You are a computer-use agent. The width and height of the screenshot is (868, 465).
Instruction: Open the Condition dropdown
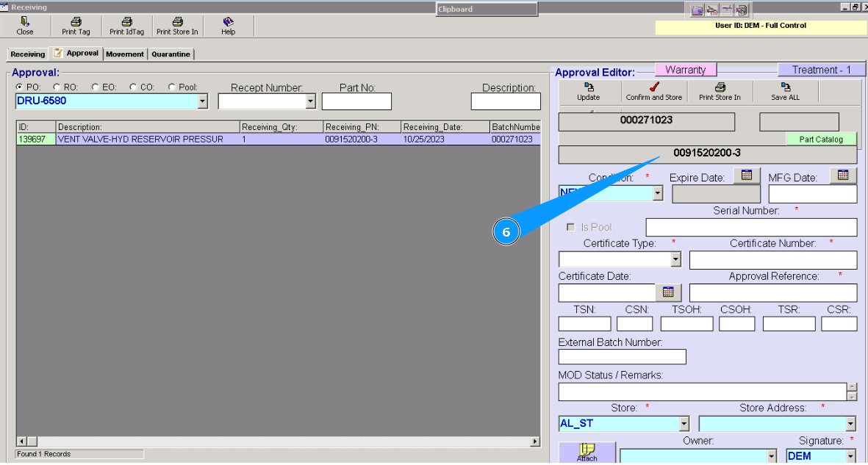click(x=658, y=193)
